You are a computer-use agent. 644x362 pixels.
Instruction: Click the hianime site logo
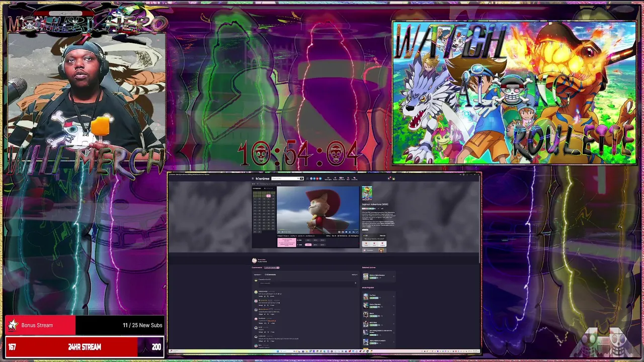click(263, 178)
